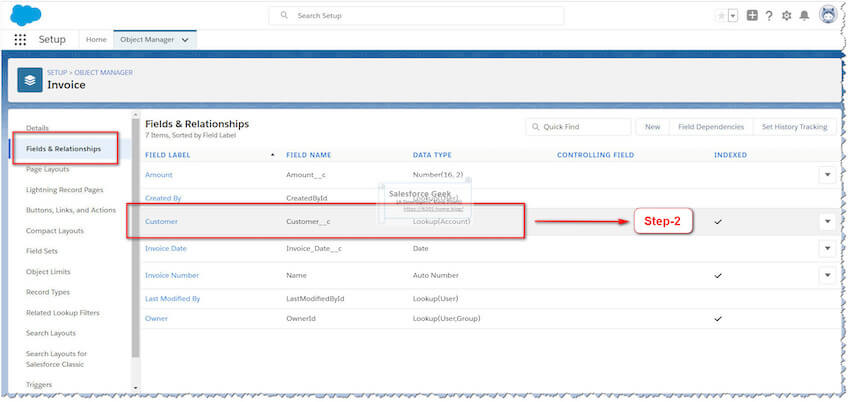Image resolution: width=850 pixels, height=402 pixels.
Task: Open Search Layouts for Salesforce Classic
Action: tap(56, 359)
